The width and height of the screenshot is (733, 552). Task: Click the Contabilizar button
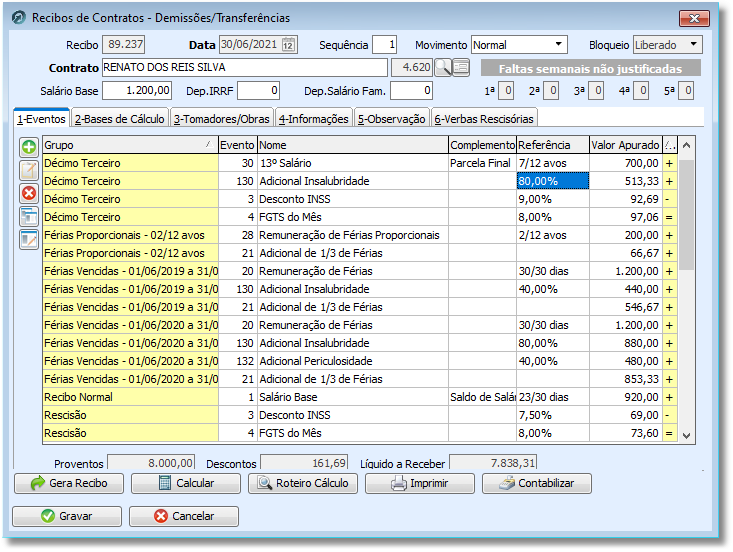tap(537, 483)
